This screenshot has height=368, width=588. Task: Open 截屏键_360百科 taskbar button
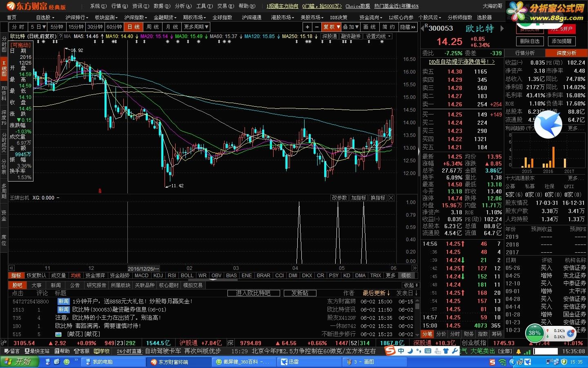[243, 362]
